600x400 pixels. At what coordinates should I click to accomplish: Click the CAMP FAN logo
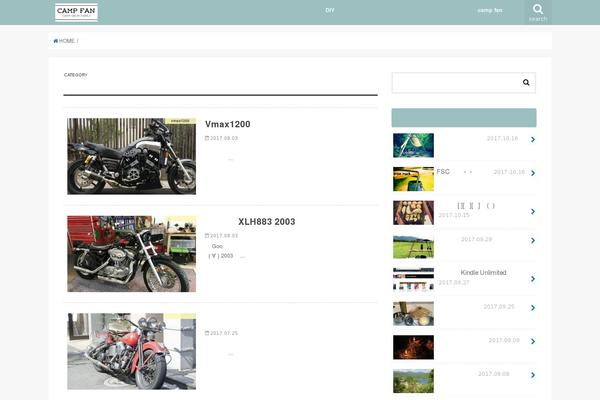pyautogui.click(x=76, y=12)
